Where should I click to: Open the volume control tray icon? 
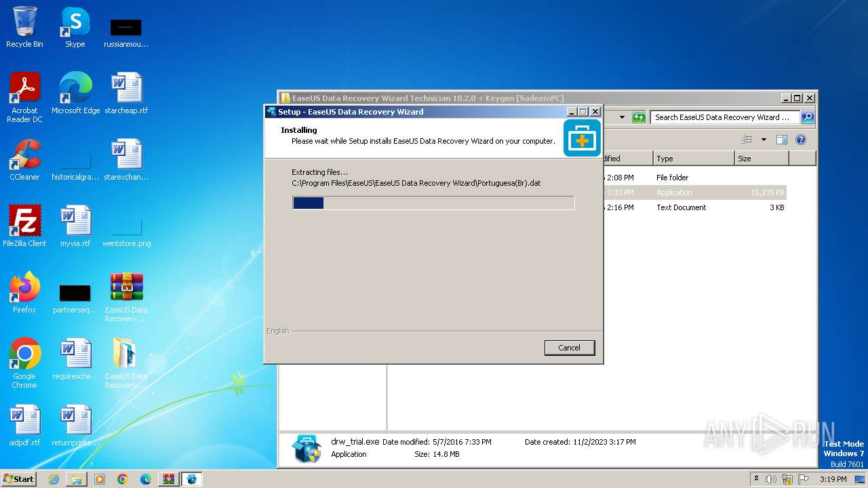[771, 479]
